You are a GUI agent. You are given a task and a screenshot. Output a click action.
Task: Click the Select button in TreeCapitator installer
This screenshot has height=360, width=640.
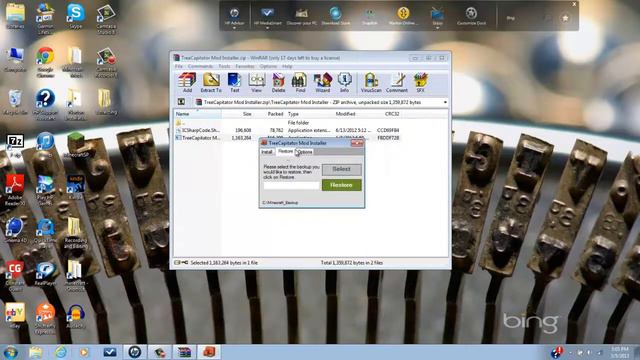pyautogui.click(x=341, y=169)
